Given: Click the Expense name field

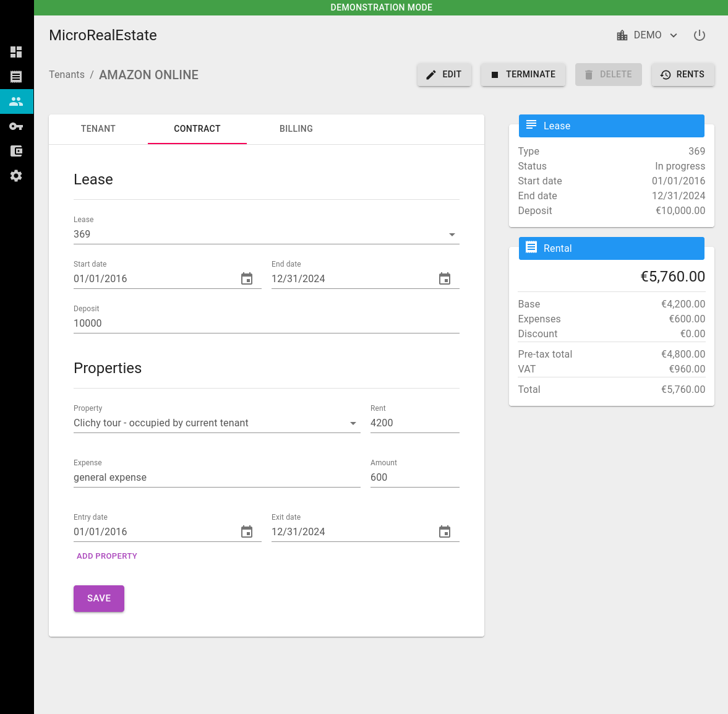Looking at the screenshot, I should tap(217, 478).
